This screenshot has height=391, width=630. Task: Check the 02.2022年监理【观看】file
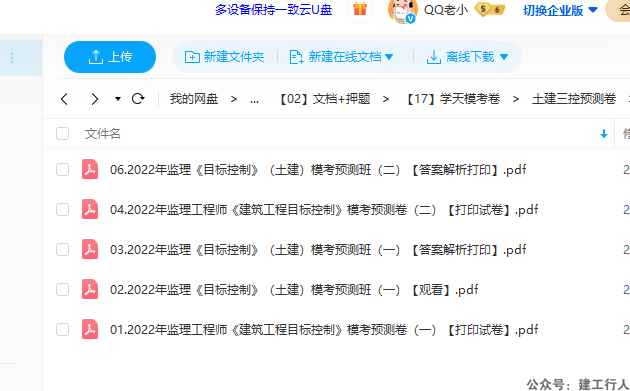tap(62, 289)
